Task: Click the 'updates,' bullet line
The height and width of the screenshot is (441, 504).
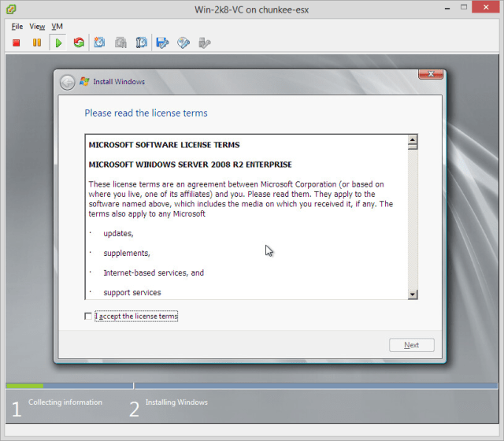Action: pos(118,233)
